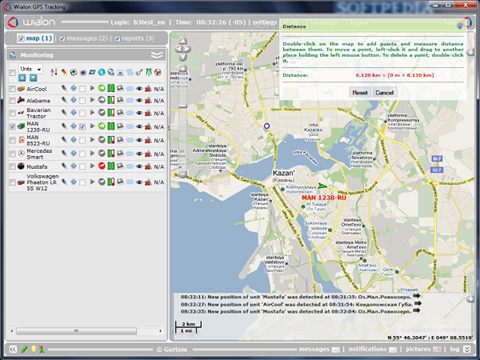
Task: Click the blue down-arrow square under Units
Action: coord(33,78)
